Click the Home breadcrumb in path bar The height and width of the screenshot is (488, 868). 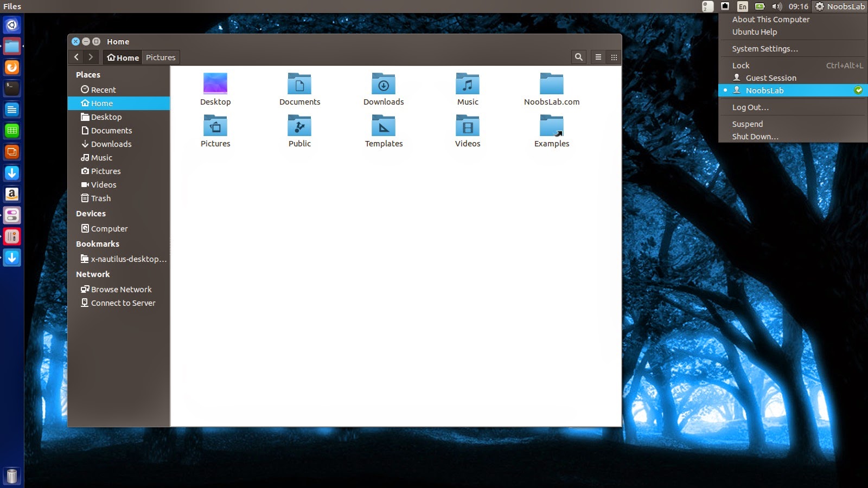[x=123, y=57]
